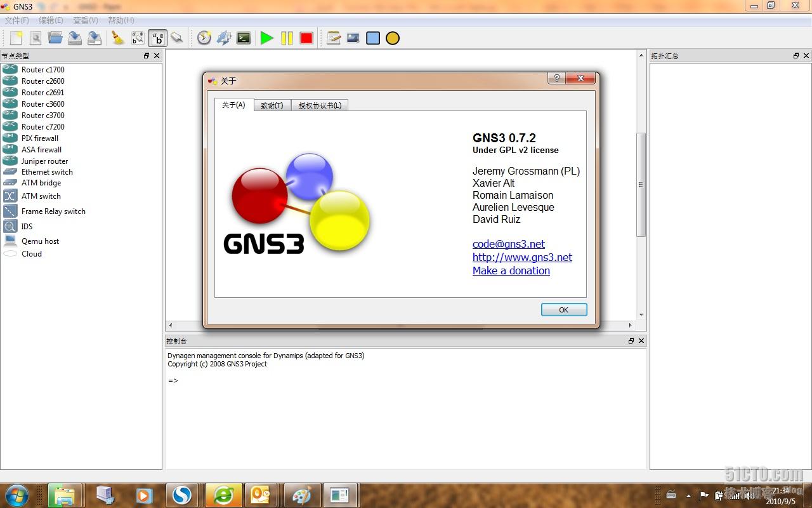Click the About dialog help question-mark button
812x508 pixels.
tap(556, 78)
